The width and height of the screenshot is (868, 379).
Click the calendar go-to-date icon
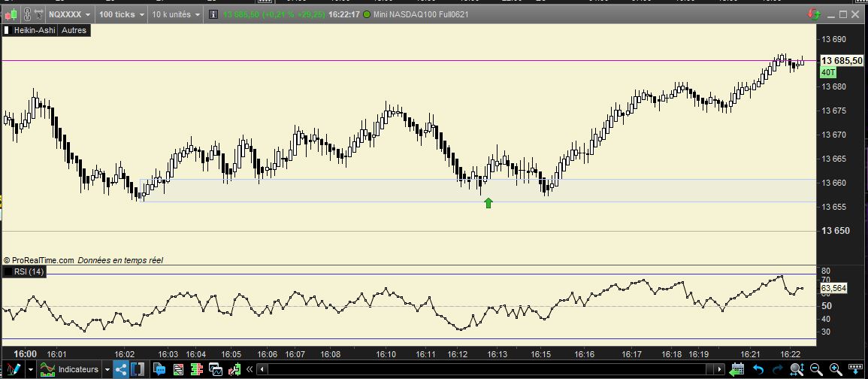[736, 369]
